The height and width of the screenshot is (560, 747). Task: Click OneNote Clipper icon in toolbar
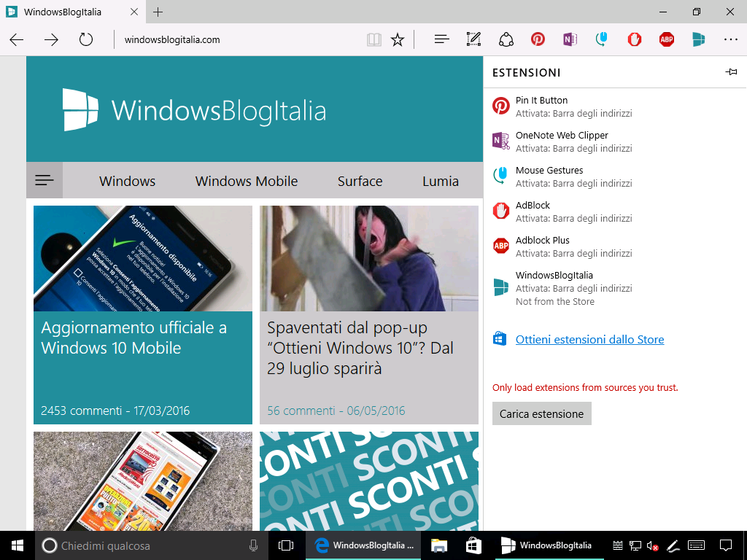(x=570, y=39)
